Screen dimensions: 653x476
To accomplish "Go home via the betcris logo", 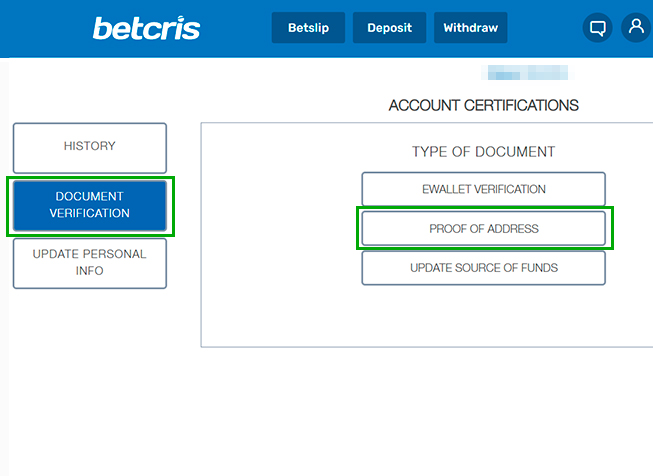I will [x=146, y=28].
